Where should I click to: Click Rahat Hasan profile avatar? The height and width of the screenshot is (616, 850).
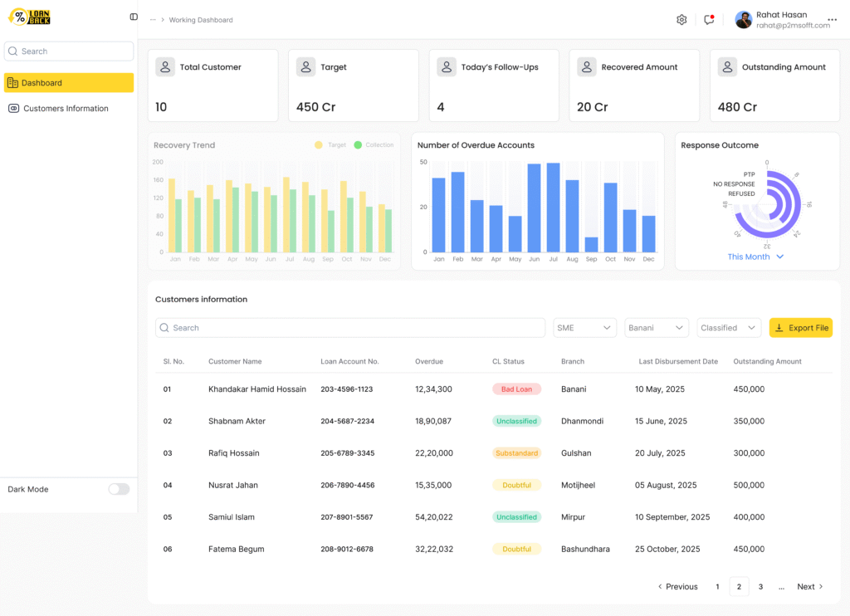(744, 20)
